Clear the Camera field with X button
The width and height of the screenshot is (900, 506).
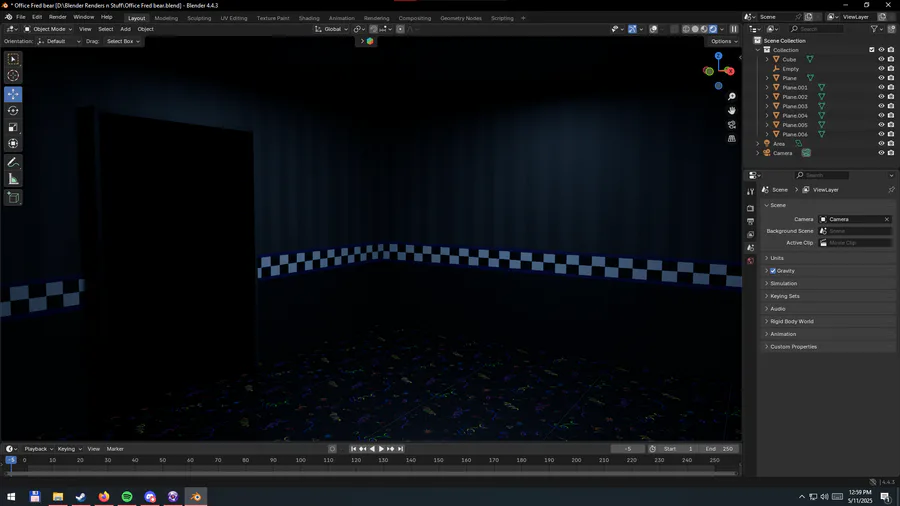point(887,219)
